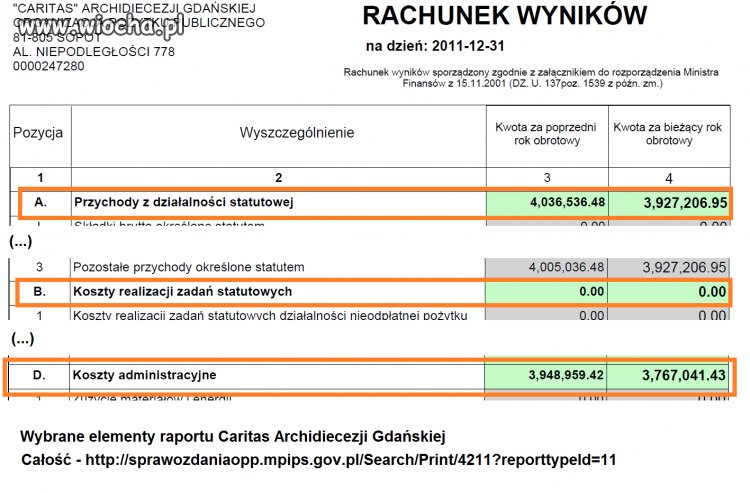750x493 pixels.
Task: Click column number '4' in header row
Action: (669, 179)
